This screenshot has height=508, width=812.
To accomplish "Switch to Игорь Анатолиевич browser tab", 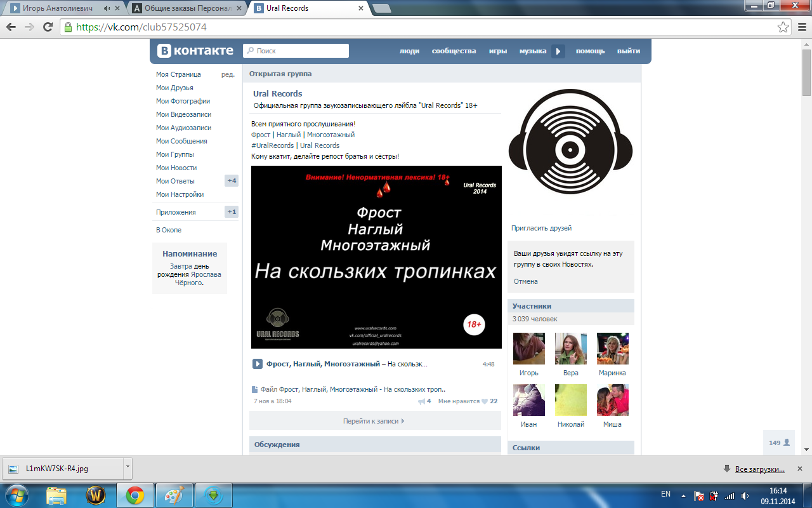I will 63,8.
